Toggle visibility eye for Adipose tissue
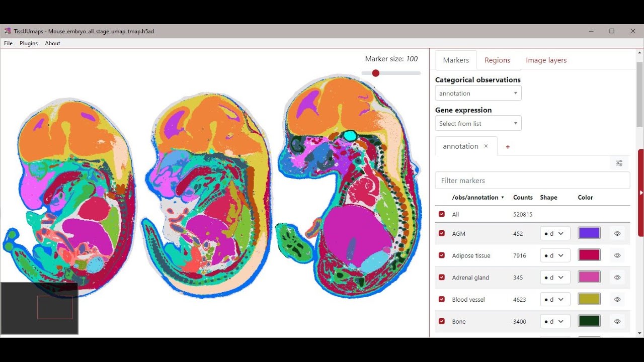 617,255
